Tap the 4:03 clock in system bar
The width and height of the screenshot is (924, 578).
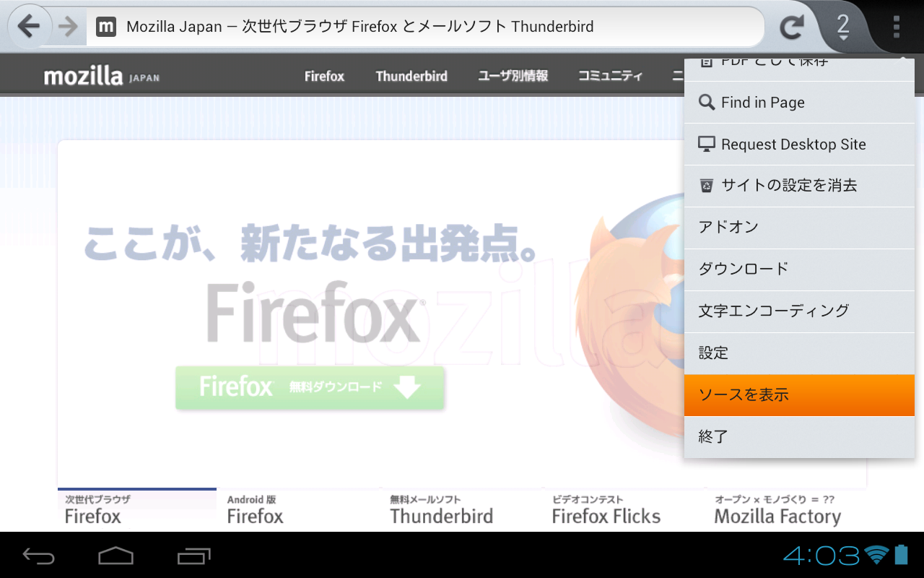[821, 555]
